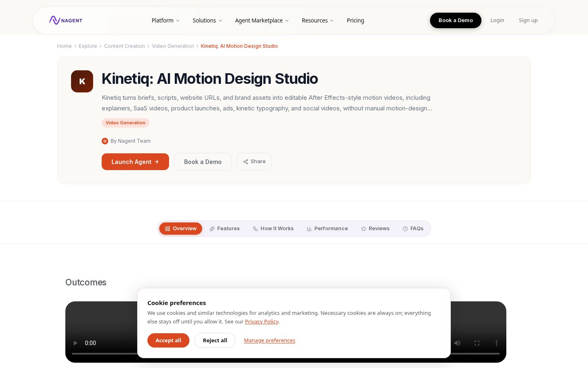588x368 pixels.
Task: Open Manage preferences for cookies
Action: pyautogui.click(x=269, y=340)
